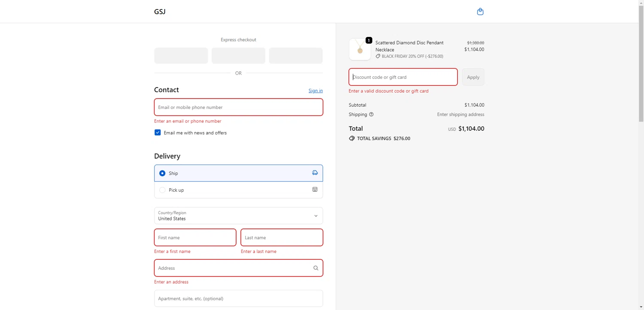The width and height of the screenshot is (644, 310).
Task: Click the GSJ store logo
Action: click(160, 12)
